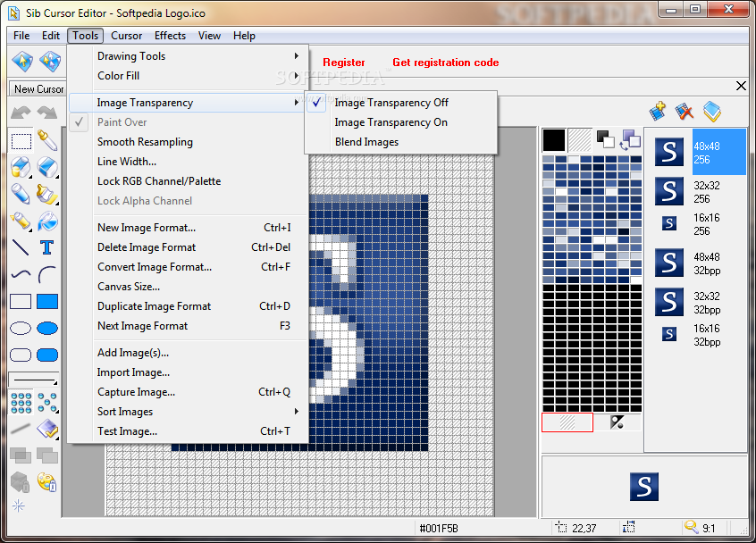Select the rectangular selection tool
This screenshot has height=543, width=756.
[21, 141]
